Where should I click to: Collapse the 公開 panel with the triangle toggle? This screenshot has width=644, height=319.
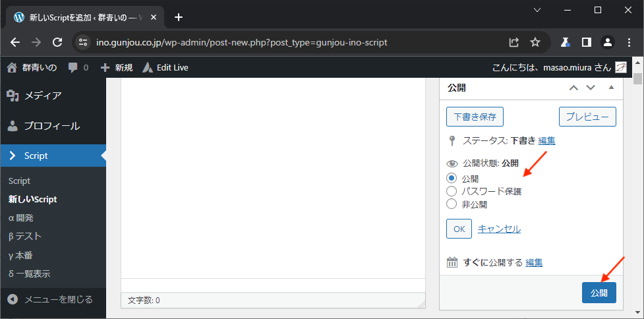(611, 88)
